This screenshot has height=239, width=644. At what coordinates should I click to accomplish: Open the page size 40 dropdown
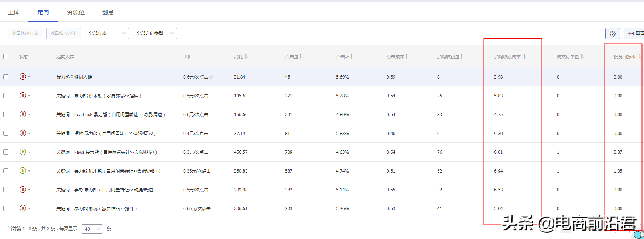(x=92, y=229)
